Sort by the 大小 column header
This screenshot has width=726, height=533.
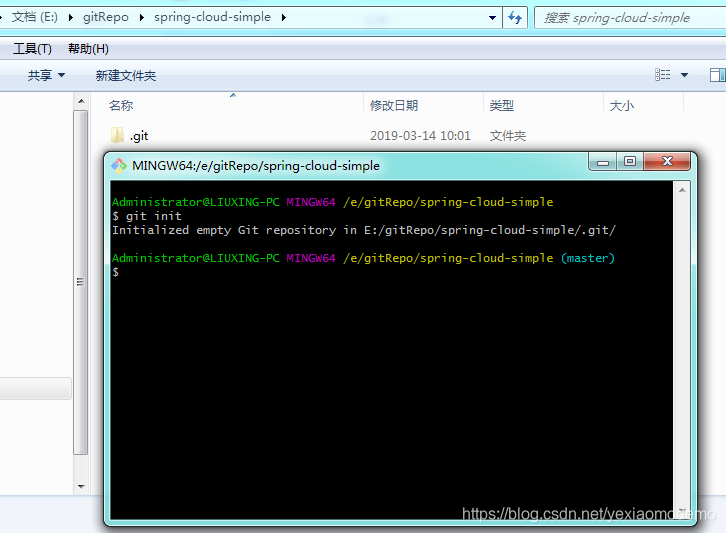coord(643,106)
